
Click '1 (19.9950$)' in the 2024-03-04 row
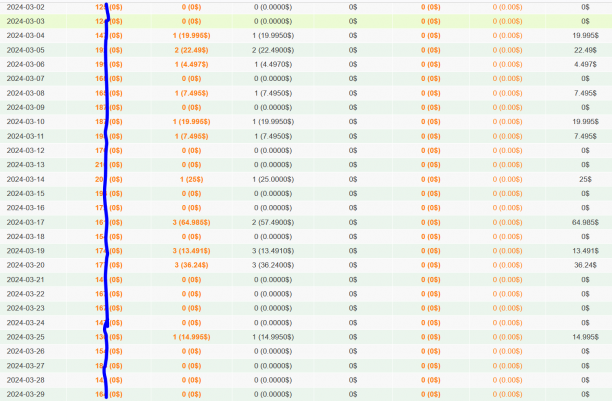(273, 36)
